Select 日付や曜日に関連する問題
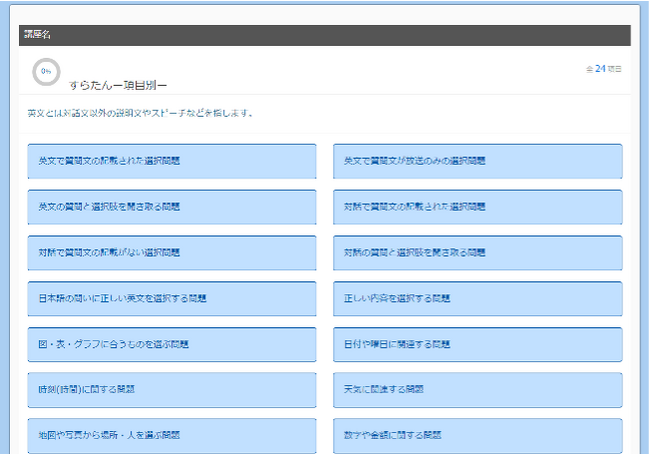Screen dimensions: 650x455 tap(477, 343)
